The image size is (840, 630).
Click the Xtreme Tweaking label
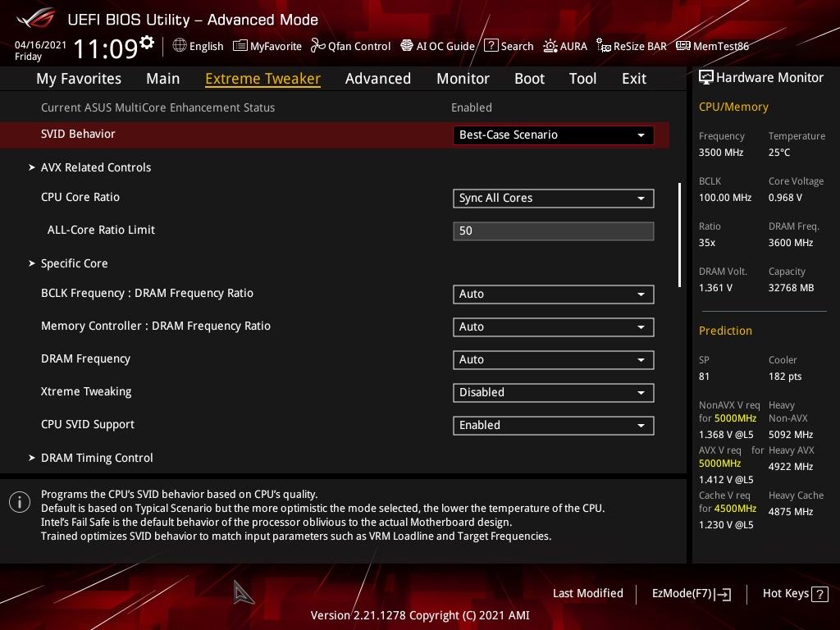86,391
